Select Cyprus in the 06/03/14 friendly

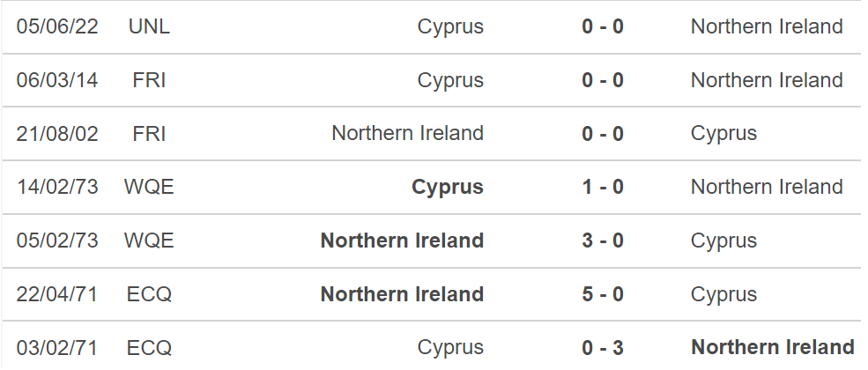450,81
